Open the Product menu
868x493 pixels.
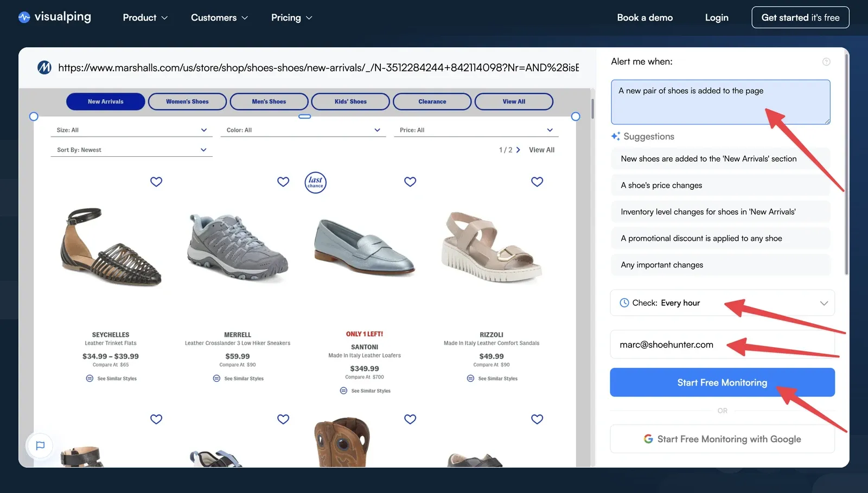coord(145,17)
